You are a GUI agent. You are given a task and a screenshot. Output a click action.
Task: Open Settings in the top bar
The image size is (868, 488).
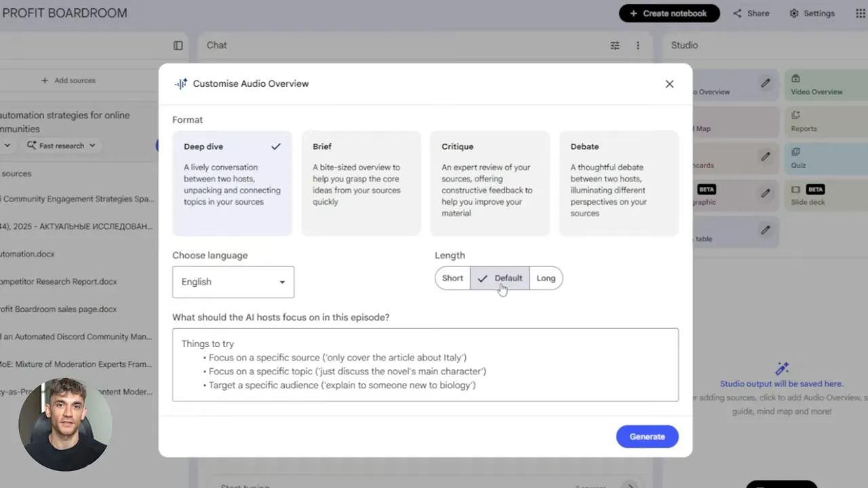812,14
